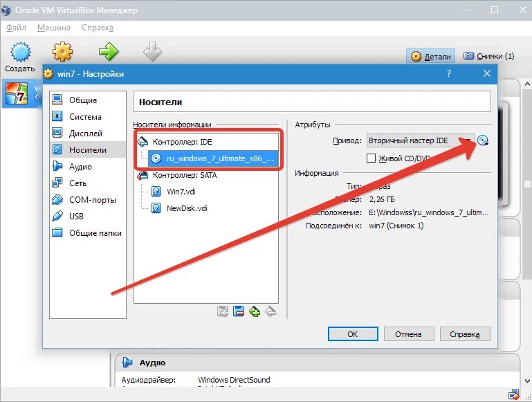This screenshot has height=402, width=532.
Task: Click the Общие monitor icon in the sidebar
Action: pos(57,100)
